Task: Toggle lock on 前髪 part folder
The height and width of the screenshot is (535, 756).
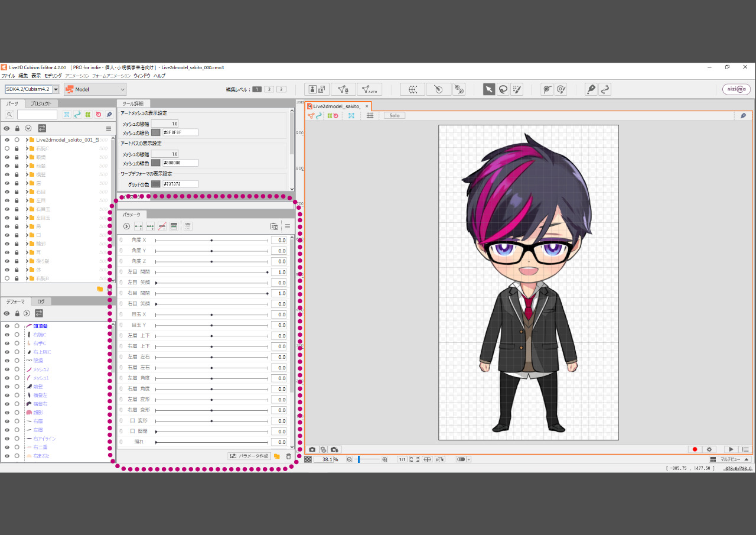Action: 17,166
